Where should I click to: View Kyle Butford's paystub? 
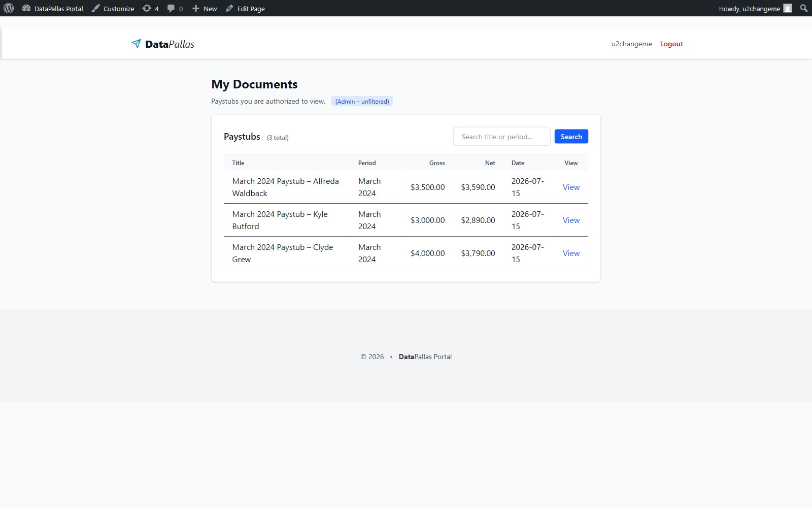(571, 220)
